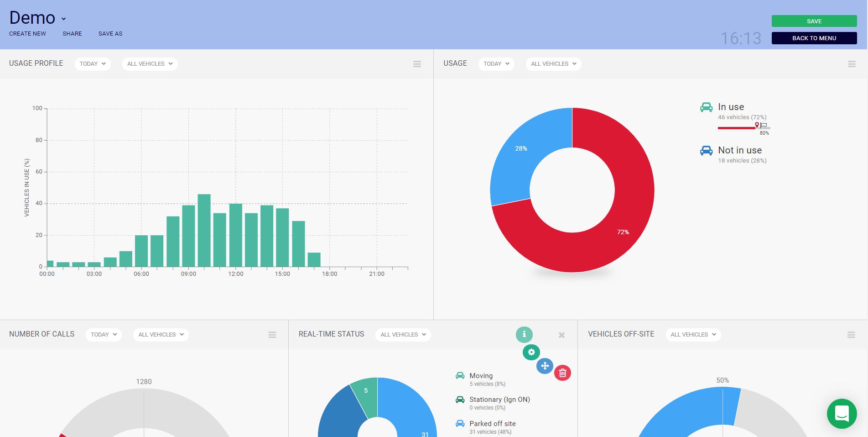This screenshot has height=437, width=868.
Task: Expand Number of Calls TODAY dropdown
Action: point(104,335)
